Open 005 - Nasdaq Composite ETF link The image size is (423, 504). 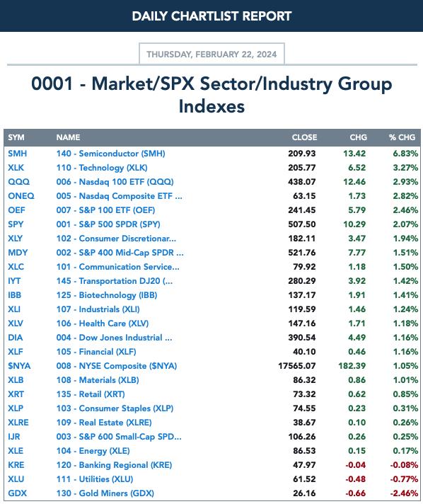coord(119,196)
